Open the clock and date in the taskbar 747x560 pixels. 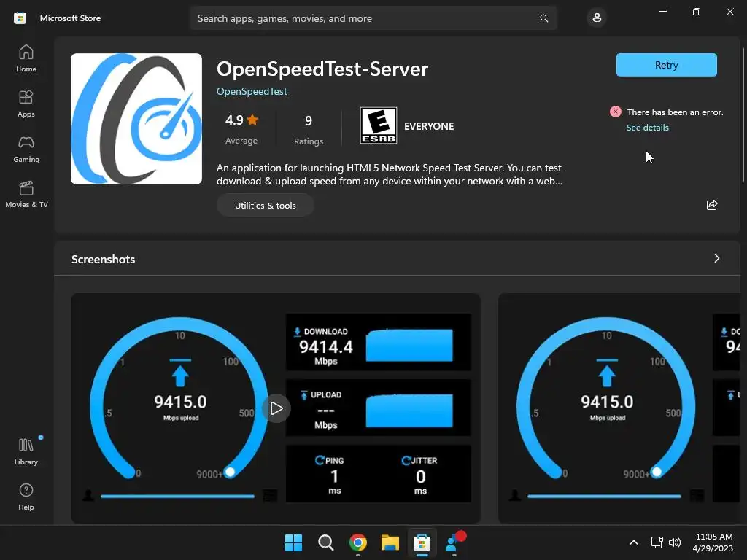tap(713, 542)
